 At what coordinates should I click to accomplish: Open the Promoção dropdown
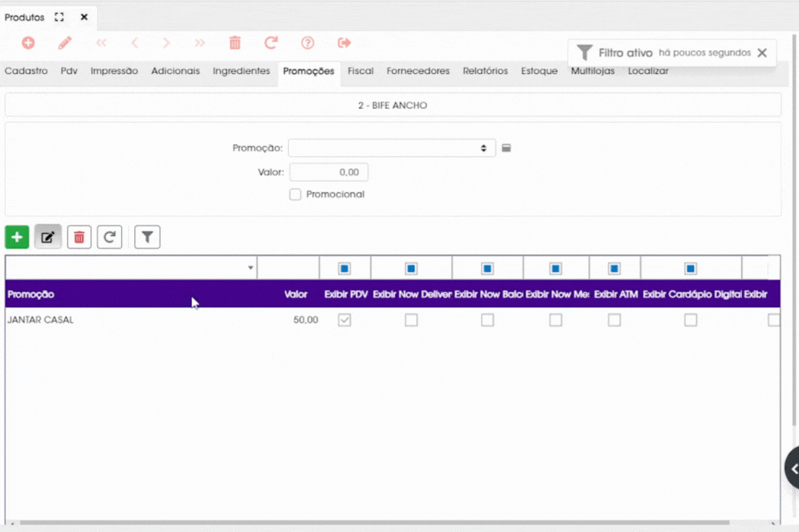[391, 147]
